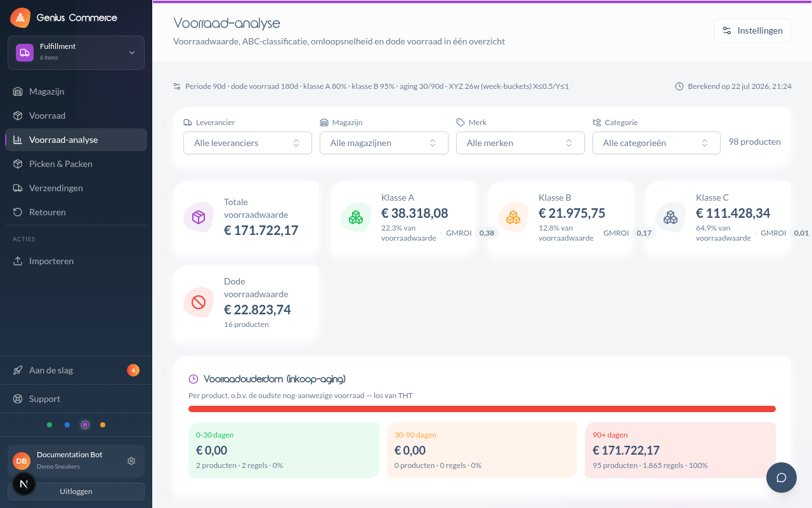
Task: Select the green theme color dot
Action: (x=49, y=425)
